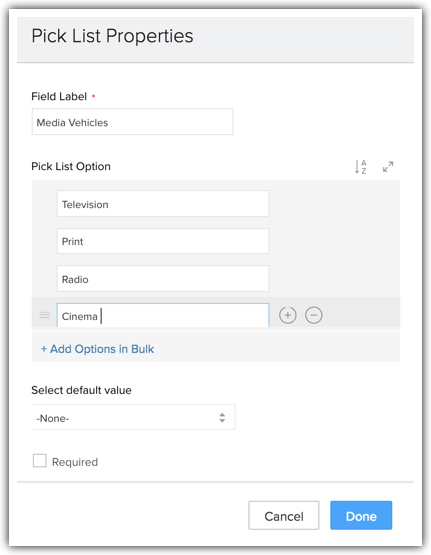This screenshot has width=431, height=555.
Task: Focus the Field Label input Media Vehicles
Action: click(x=132, y=122)
